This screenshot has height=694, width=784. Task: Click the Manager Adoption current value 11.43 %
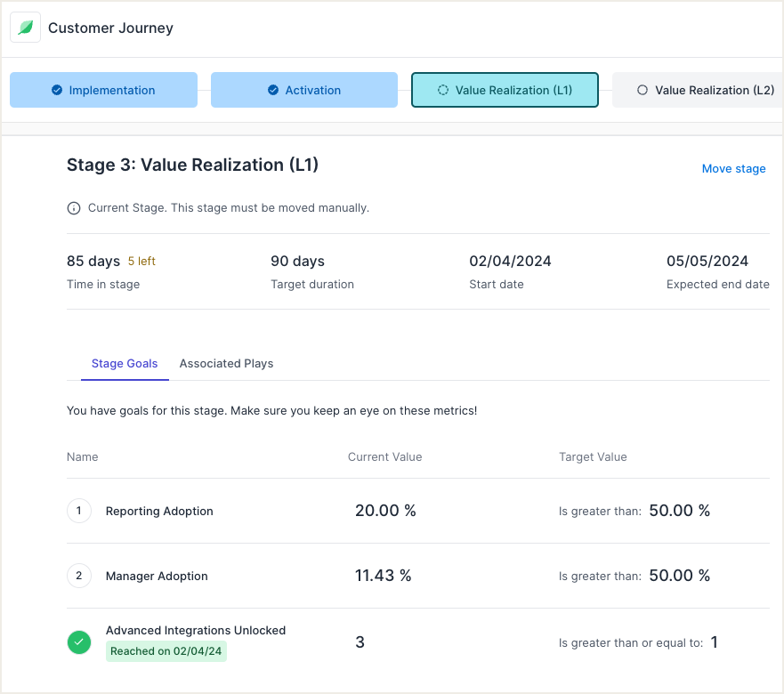point(384,576)
